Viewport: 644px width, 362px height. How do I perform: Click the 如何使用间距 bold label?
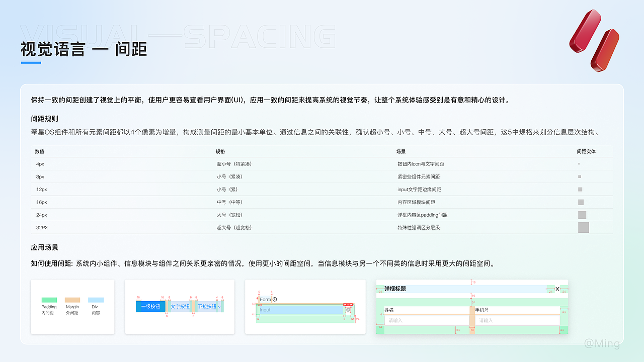pyautogui.click(x=51, y=263)
